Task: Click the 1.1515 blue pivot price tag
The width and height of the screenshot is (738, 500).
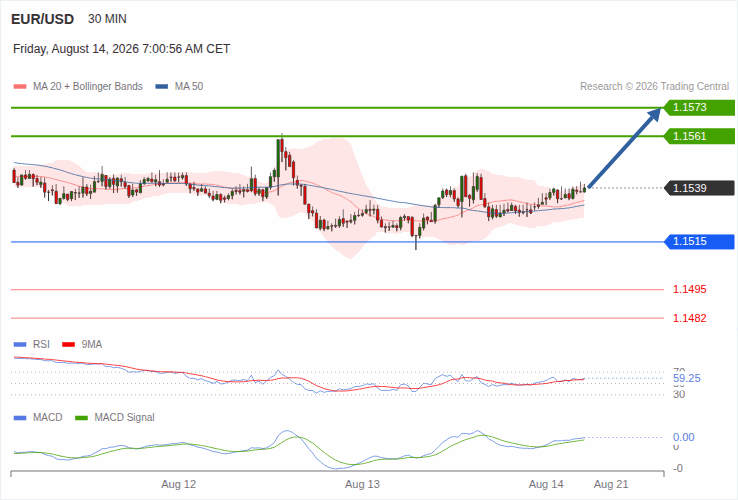Action: (x=699, y=242)
